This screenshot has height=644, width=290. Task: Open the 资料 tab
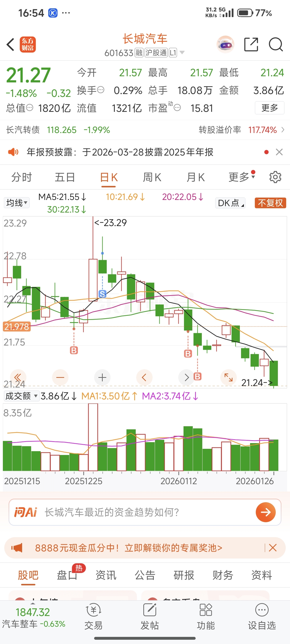pos(261,575)
